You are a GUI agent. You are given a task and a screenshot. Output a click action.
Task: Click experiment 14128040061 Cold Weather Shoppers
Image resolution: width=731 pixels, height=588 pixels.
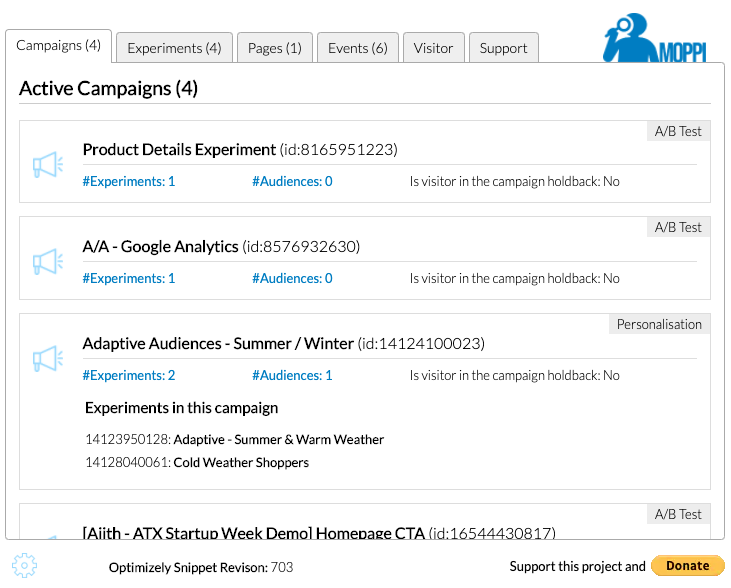pyautogui.click(x=197, y=463)
